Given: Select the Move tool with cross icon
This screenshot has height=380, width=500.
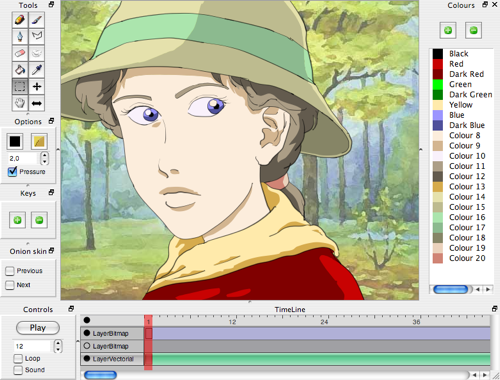Looking at the screenshot, I should [x=37, y=87].
